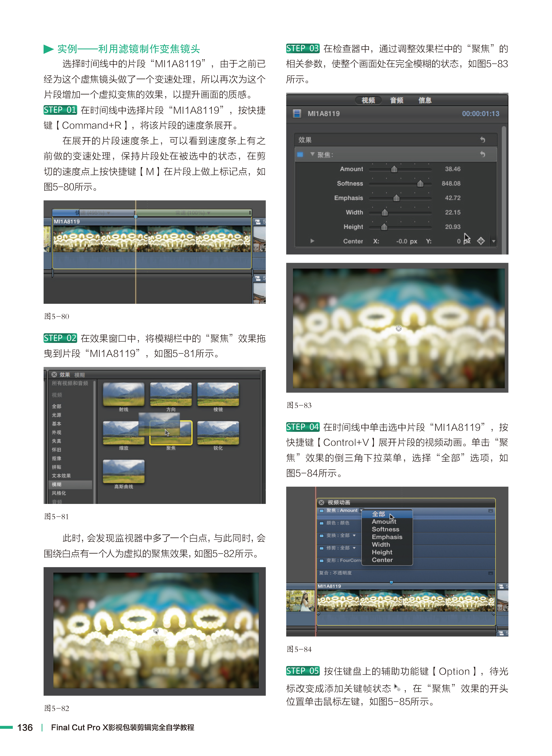Toggle the 颜色 animation checkbox

322,523
